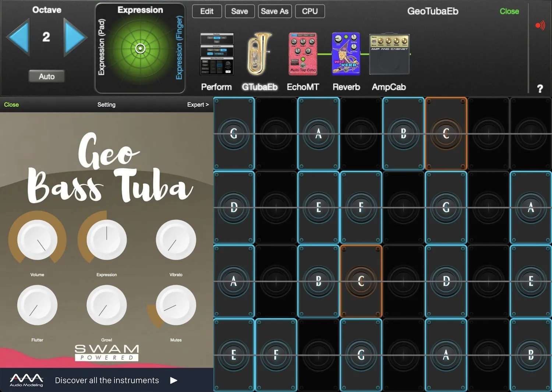Viewport: 552px width, 392px height.
Task: Click the Save As button
Action: (x=275, y=11)
